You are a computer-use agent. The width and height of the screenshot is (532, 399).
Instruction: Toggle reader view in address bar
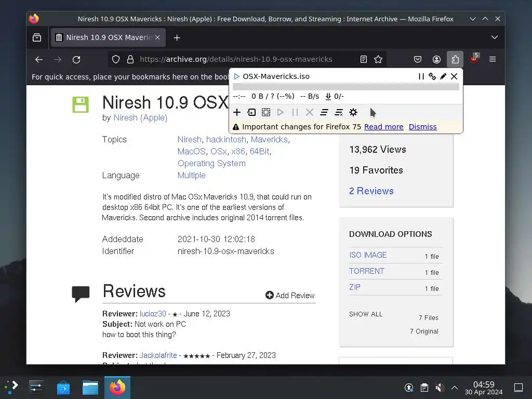363,59
